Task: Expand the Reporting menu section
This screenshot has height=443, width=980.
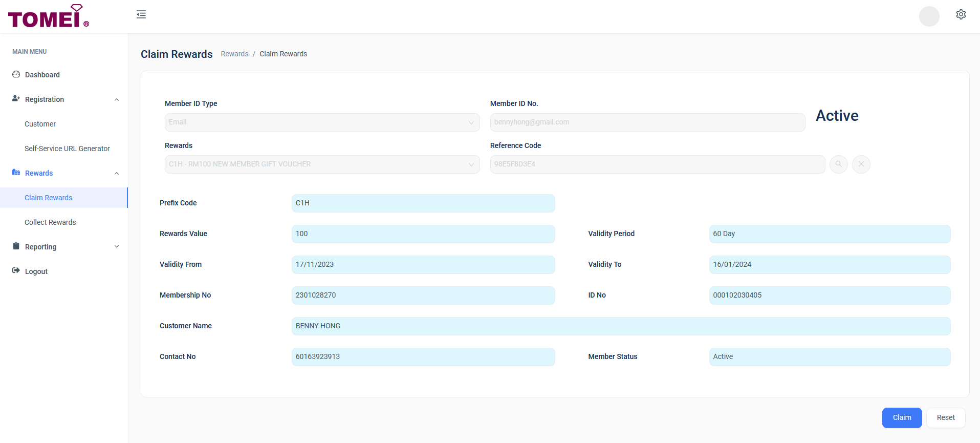Action: click(117, 247)
